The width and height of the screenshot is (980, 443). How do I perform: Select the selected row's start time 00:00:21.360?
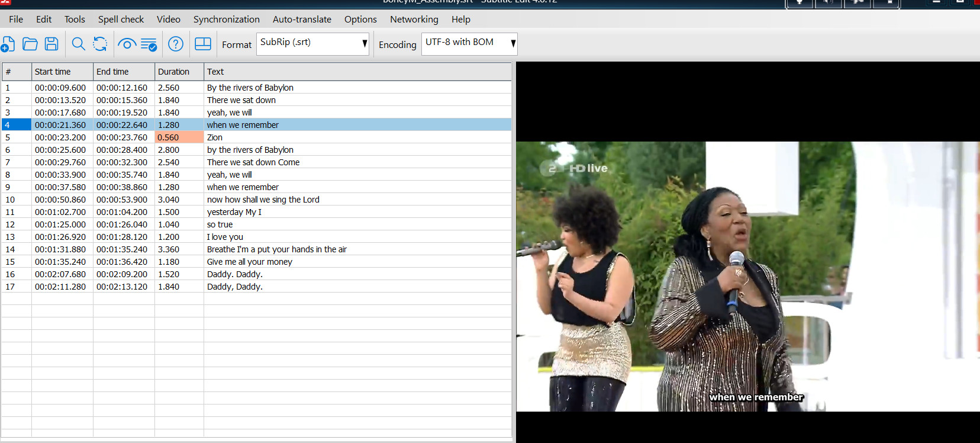60,125
